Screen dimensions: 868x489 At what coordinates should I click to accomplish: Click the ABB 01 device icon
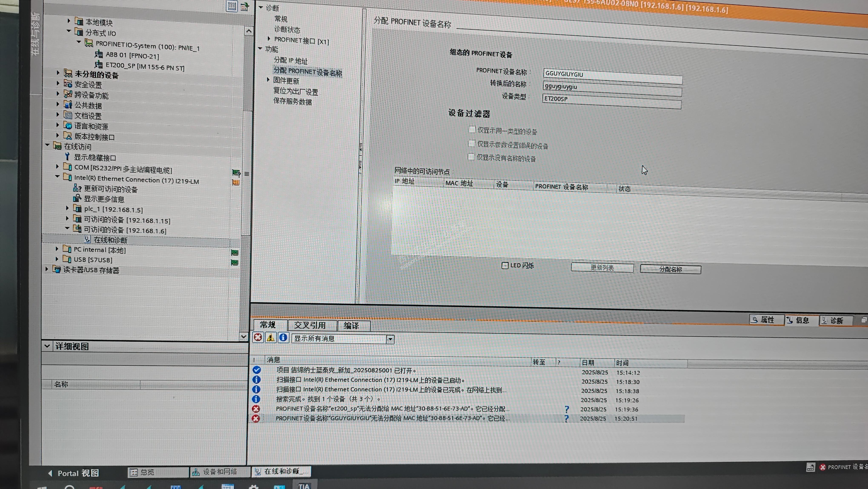pyautogui.click(x=99, y=54)
